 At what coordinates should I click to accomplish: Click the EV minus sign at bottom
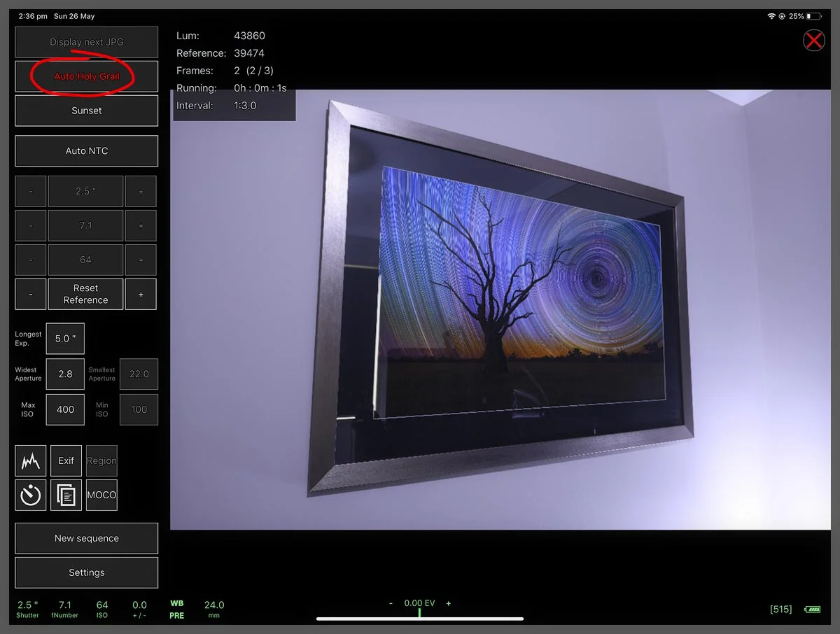(391, 603)
